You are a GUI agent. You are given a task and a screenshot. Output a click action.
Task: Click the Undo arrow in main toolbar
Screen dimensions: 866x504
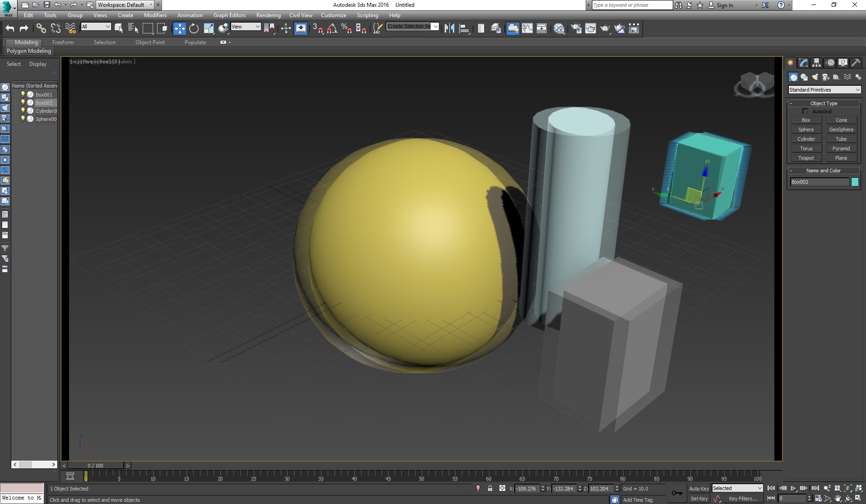point(10,28)
